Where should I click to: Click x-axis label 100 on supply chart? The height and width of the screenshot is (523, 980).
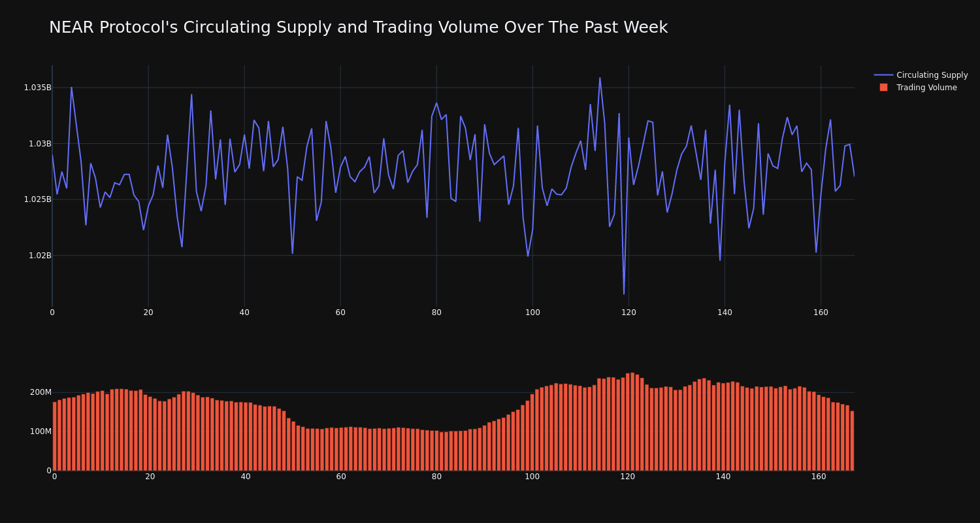[x=532, y=312]
